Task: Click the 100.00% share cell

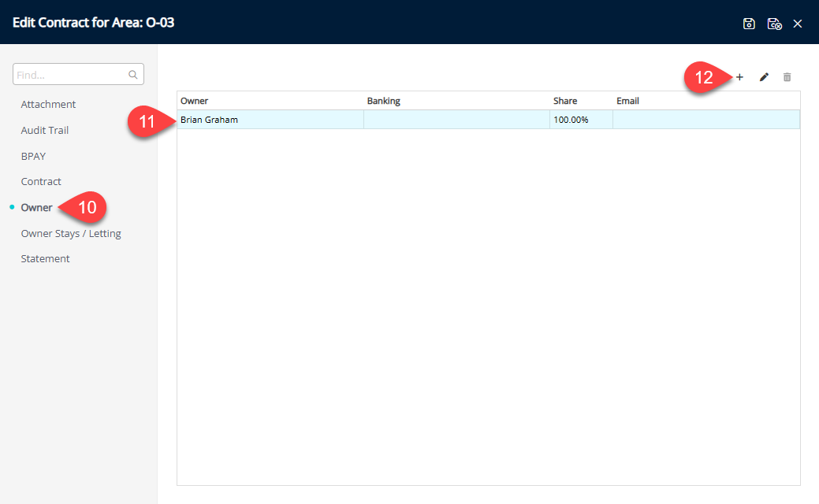Action: pos(571,120)
